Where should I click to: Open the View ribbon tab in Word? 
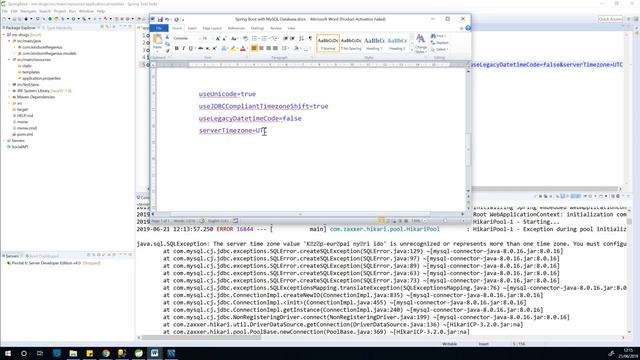pyautogui.click(x=291, y=28)
